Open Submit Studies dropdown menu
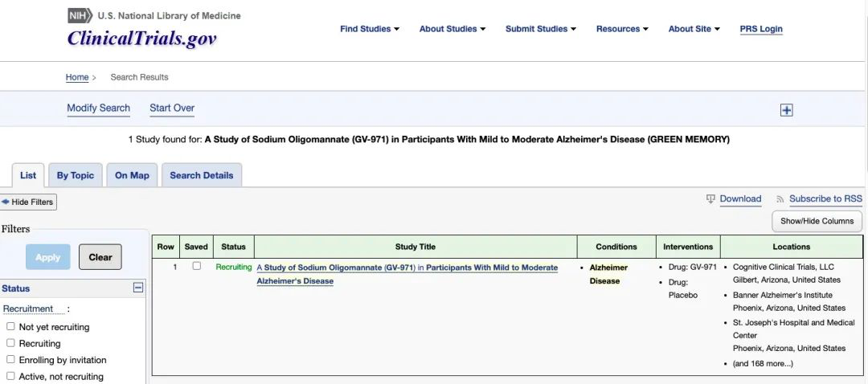868x384 pixels. tap(541, 29)
